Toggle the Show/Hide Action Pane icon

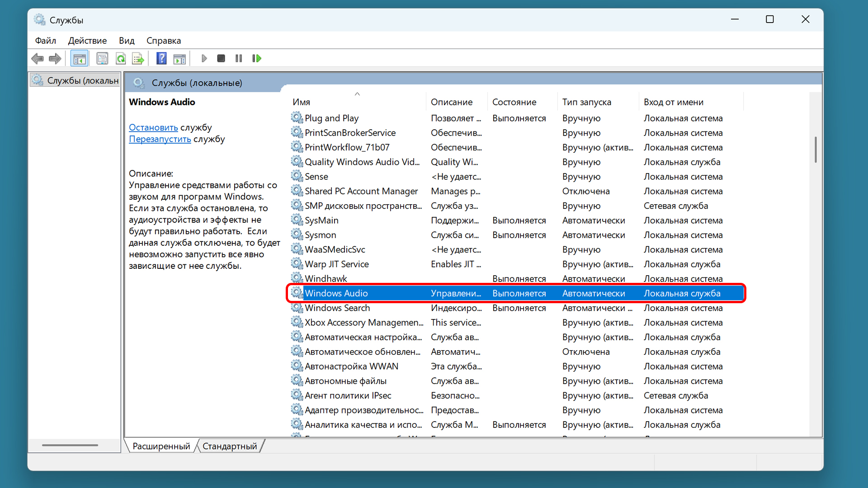179,58
